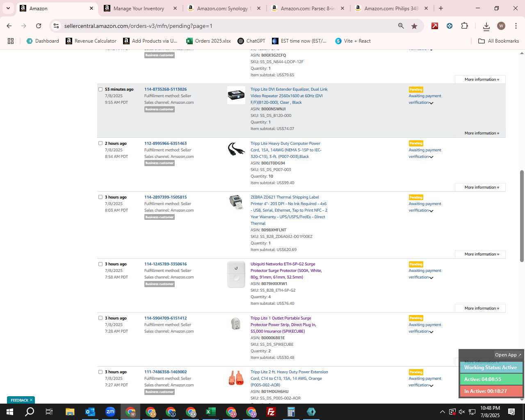
Task: Open All Bookmarks folder
Action: coord(499,41)
